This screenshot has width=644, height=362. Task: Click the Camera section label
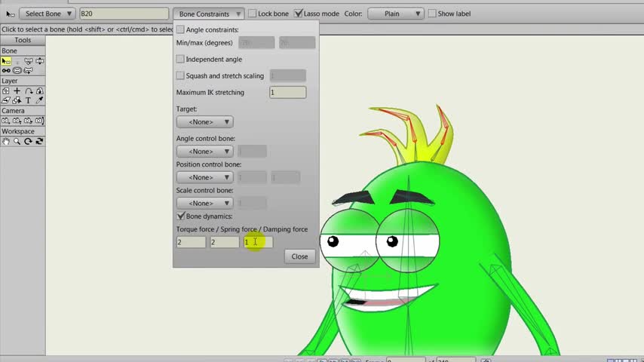tap(13, 111)
